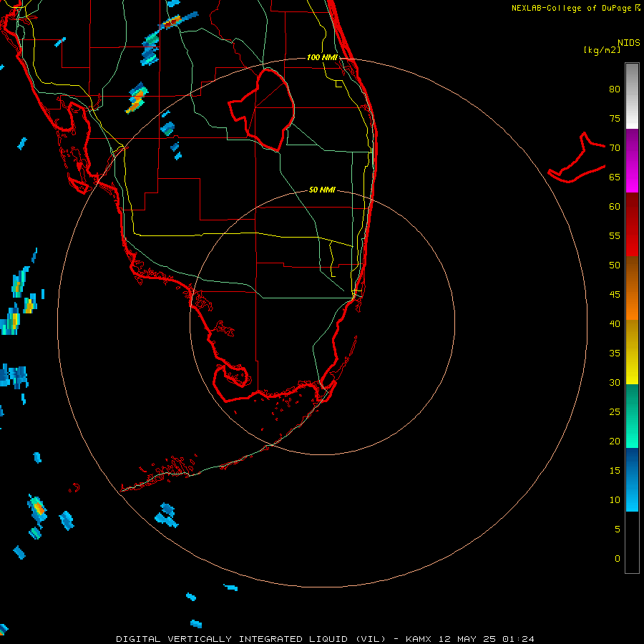Click the kg/m2 units label
The image size is (644, 644).
point(602,50)
